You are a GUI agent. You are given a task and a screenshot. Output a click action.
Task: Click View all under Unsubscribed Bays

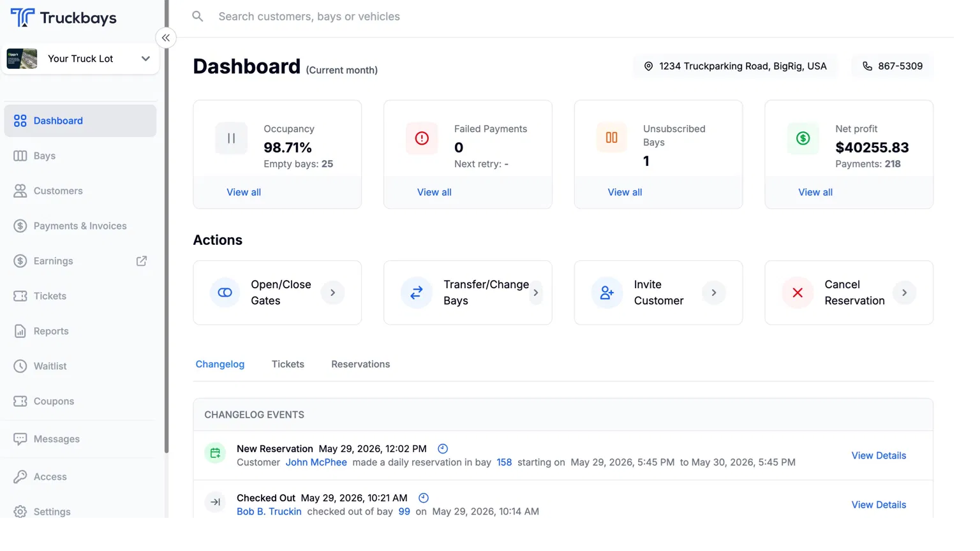[x=625, y=192]
